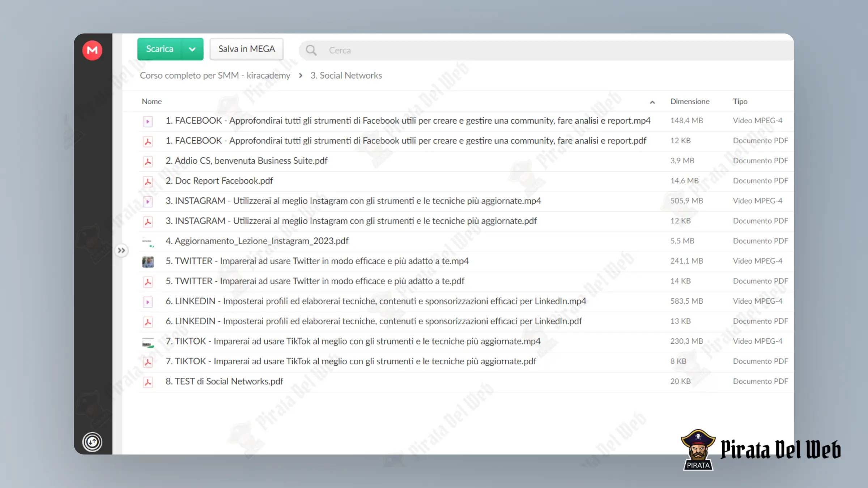Click video icon of 6. LINKEDIN mp4
This screenshot has width=868, height=488.
[148, 302]
